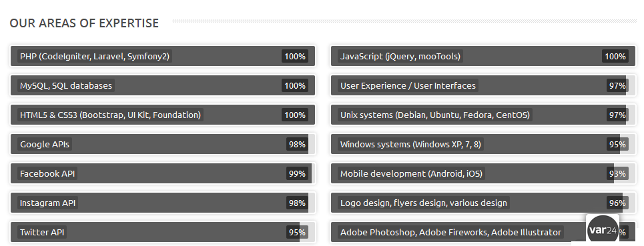Click the PHP (CodeIgniter, Laravel, Symfony2) bar
644x246 pixels.
(163, 56)
